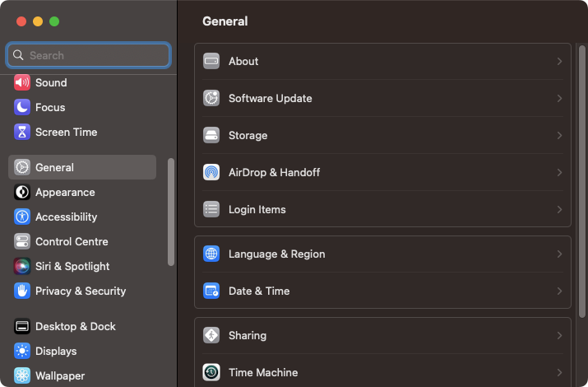Click the Accessibility icon in sidebar

pyautogui.click(x=22, y=217)
